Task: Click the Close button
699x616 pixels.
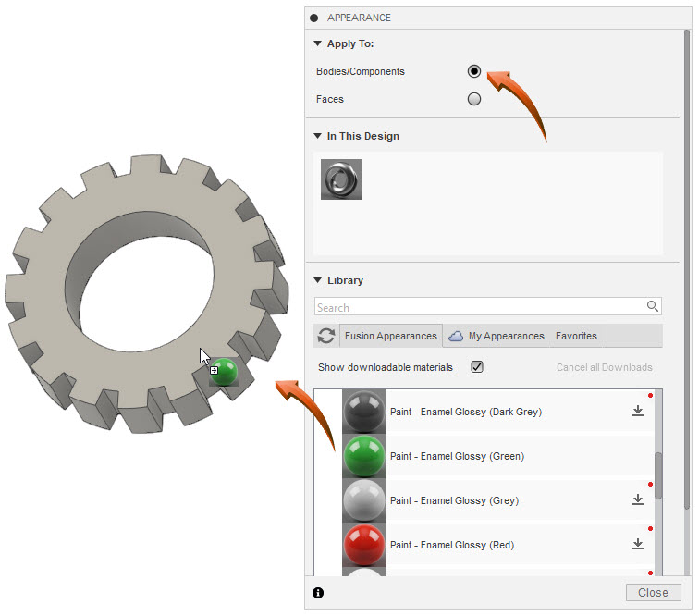Action: [653, 593]
